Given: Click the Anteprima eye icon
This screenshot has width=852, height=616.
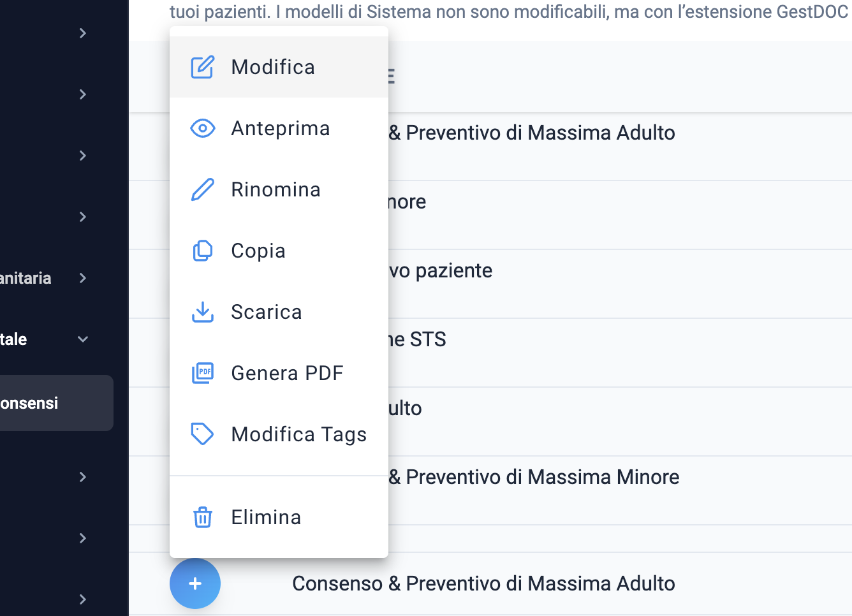Looking at the screenshot, I should [202, 128].
